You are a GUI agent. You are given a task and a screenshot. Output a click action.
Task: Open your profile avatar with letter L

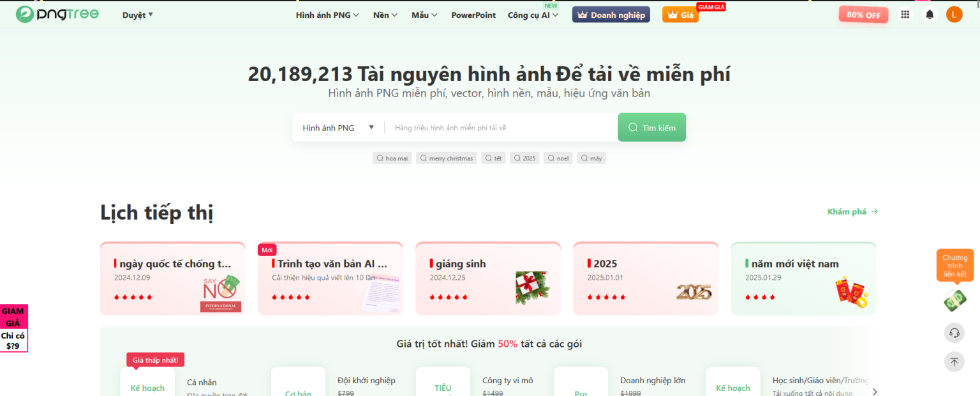pyautogui.click(x=954, y=14)
